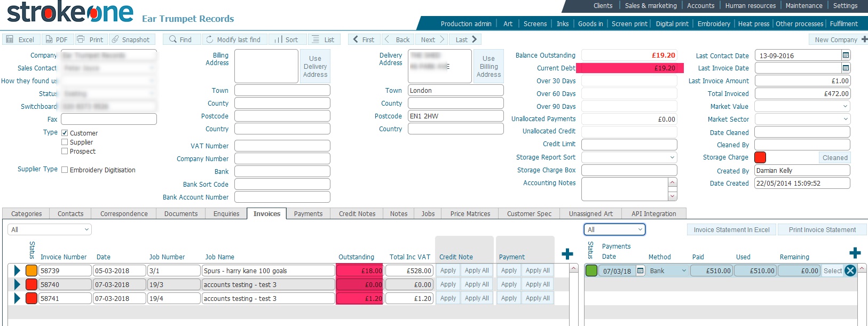The height and width of the screenshot is (326, 868).
Task: Click the red Storage Charge swatch
Action: click(760, 157)
